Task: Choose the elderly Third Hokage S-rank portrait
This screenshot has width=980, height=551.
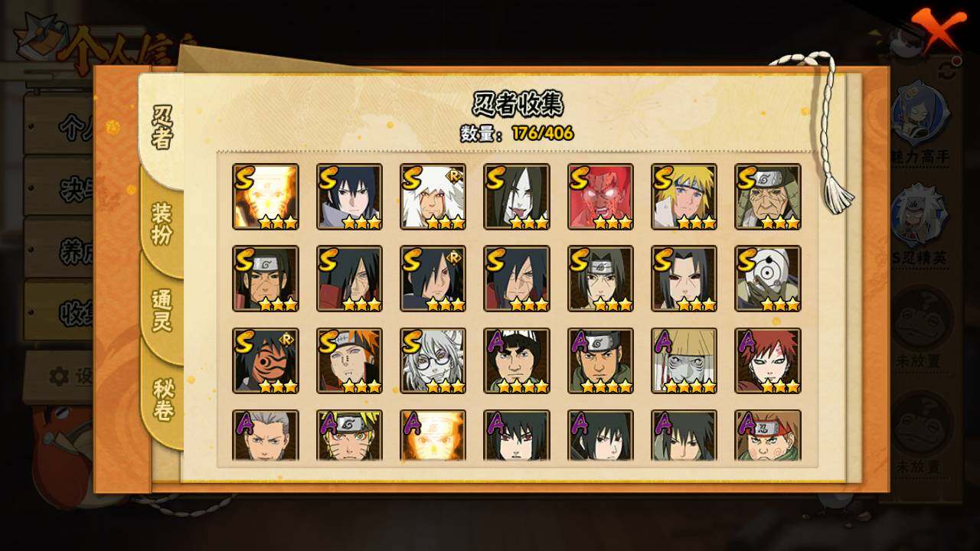Action: (x=768, y=197)
